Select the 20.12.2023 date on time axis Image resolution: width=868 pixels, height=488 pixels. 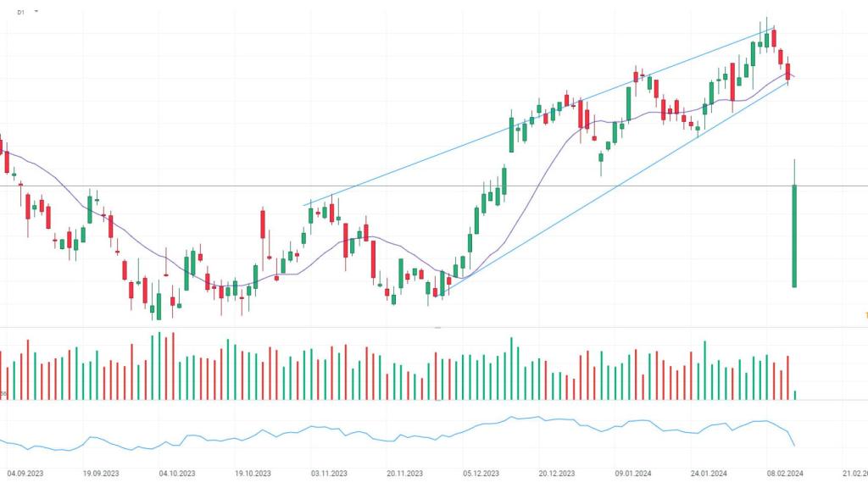[555, 474]
